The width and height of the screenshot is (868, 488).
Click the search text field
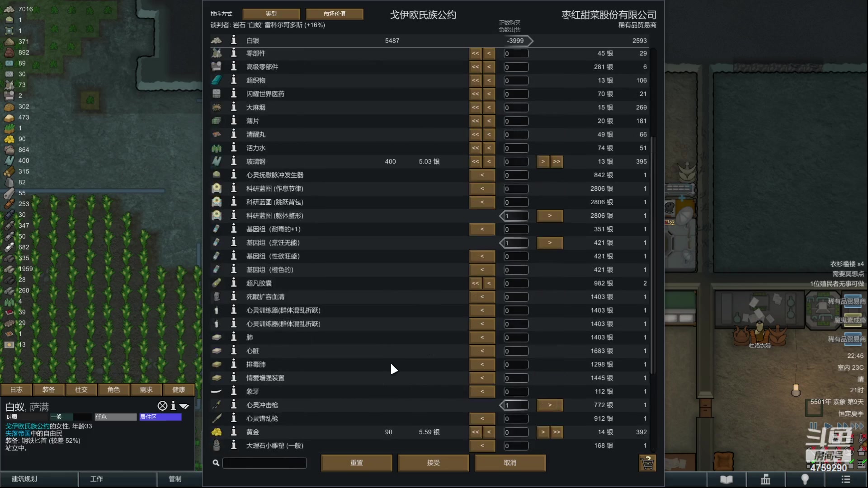(x=264, y=463)
